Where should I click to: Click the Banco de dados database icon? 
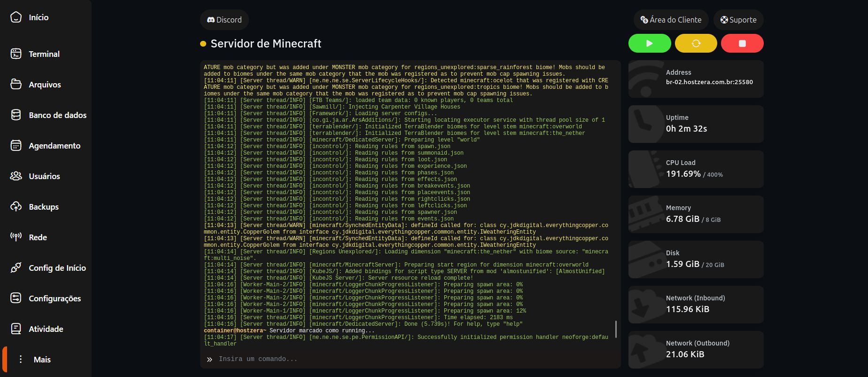(16, 115)
